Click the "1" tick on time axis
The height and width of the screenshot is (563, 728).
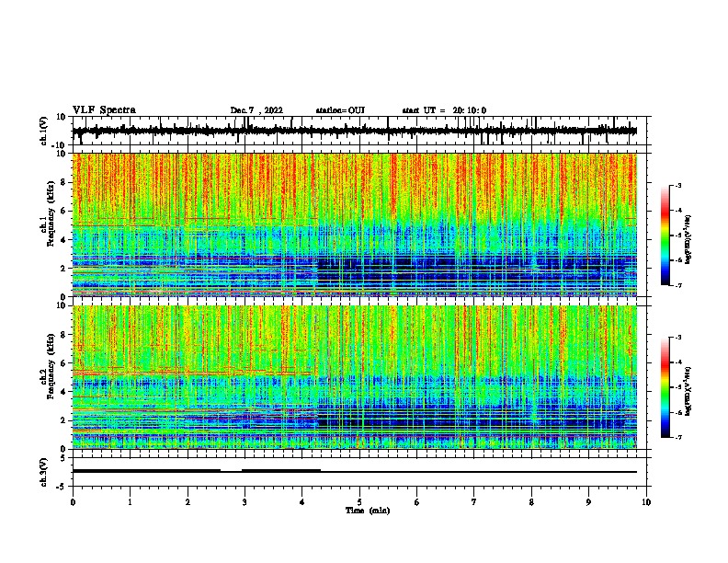(130, 501)
